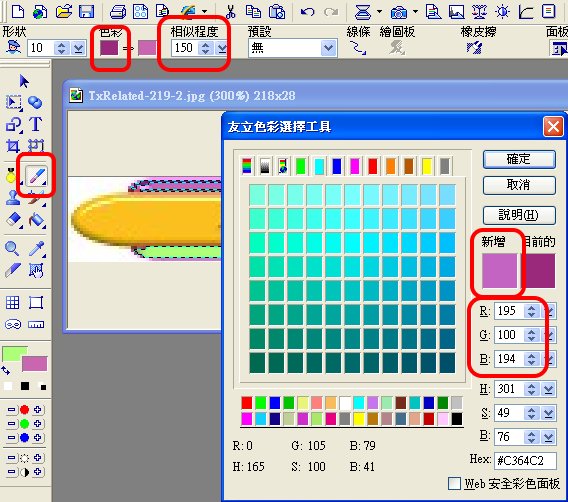568x502 pixels.
Task: Open the S value dropdown arrow
Action: point(548,413)
